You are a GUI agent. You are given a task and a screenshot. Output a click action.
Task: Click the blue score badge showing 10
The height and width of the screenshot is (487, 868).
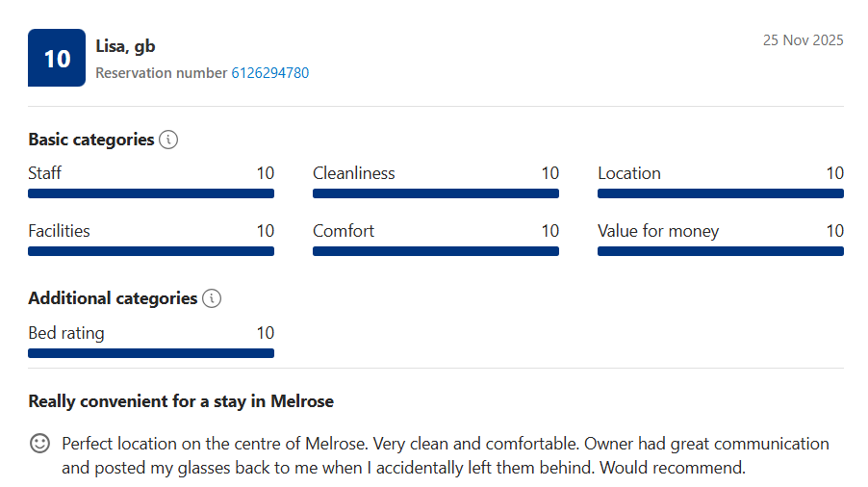(x=57, y=58)
